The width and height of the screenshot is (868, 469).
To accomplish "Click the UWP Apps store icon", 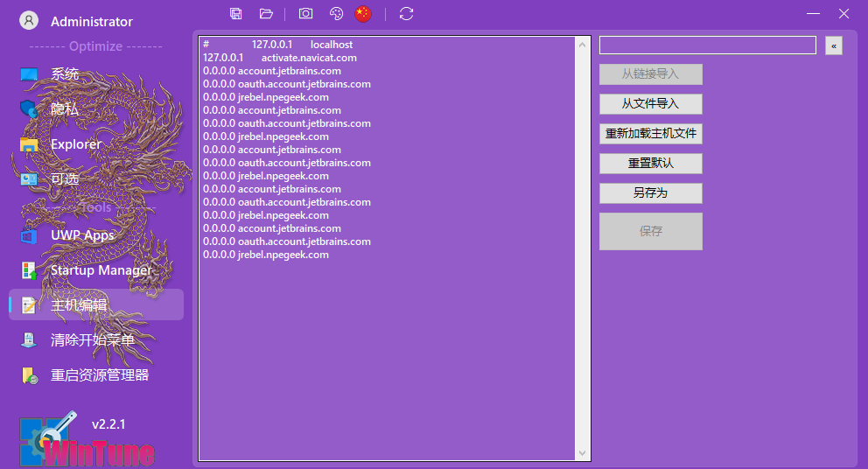I will (29, 235).
